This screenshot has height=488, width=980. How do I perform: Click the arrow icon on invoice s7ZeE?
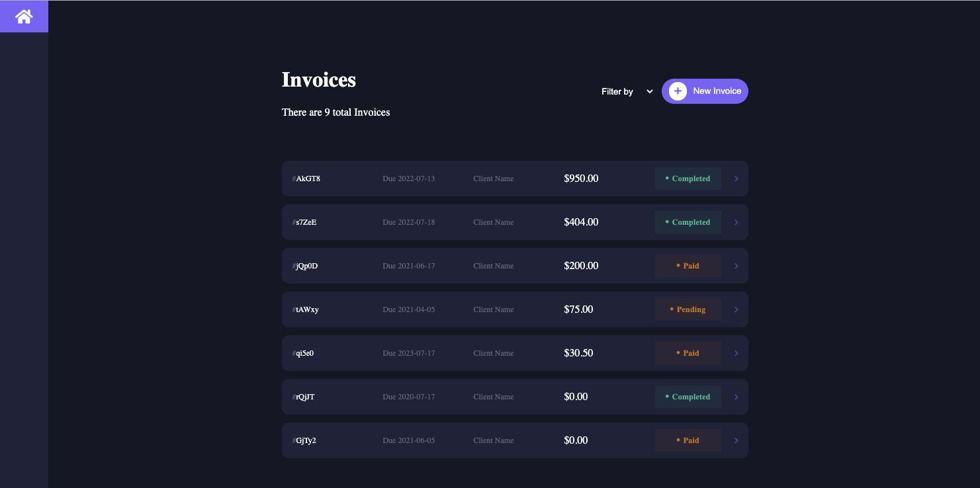736,222
